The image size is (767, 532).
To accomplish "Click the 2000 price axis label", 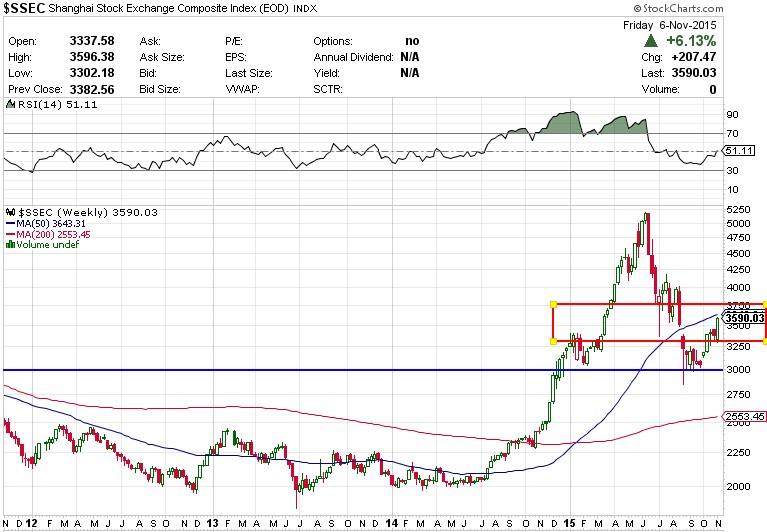I will click(x=738, y=486).
